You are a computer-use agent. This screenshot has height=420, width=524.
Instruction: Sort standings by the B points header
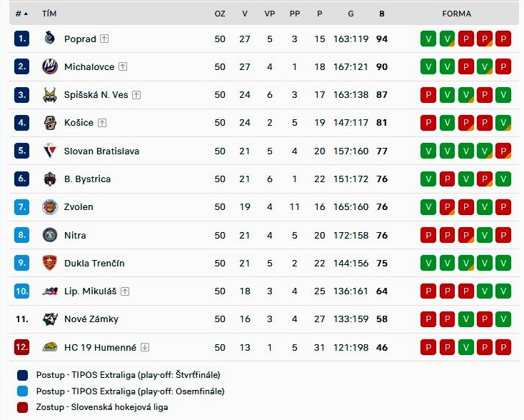click(x=382, y=14)
